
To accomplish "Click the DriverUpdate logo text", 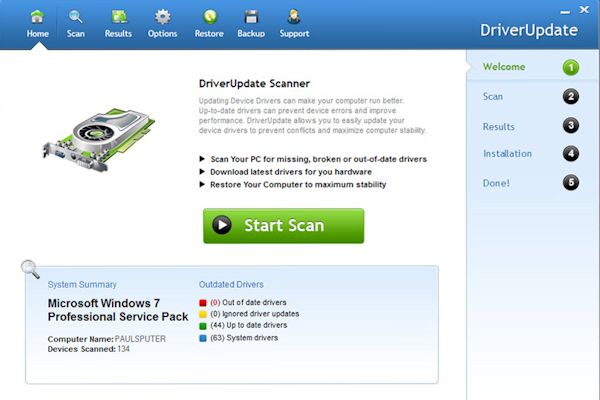I will (x=529, y=30).
